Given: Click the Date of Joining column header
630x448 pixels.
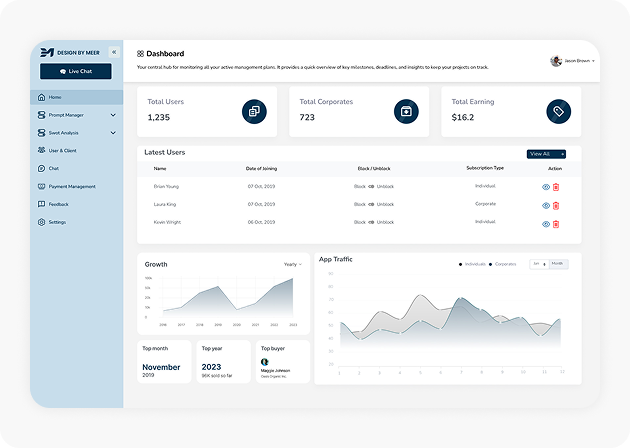Looking at the screenshot, I should tap(261, 169).
